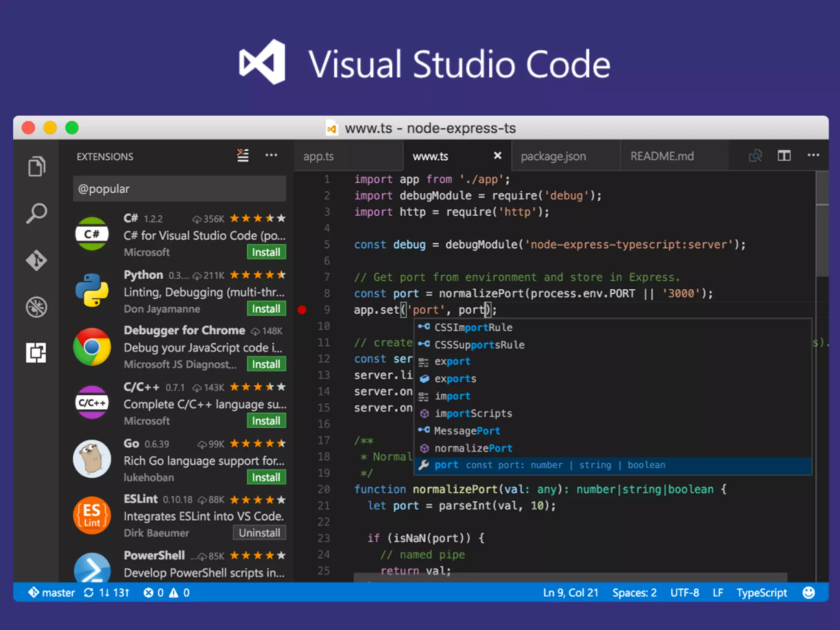Install the Python extension
Image resolution: width=840 pixels, height=630 pixels.
coord(266,309)
